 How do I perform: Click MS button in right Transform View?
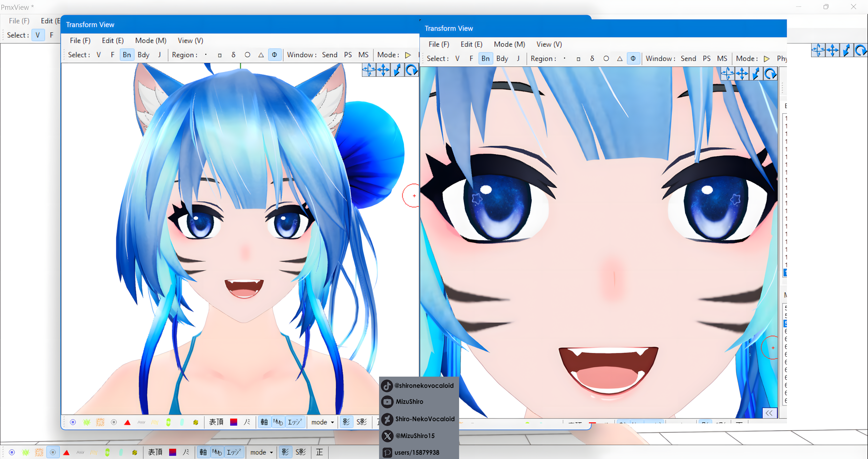pyautogui.click(x=722, y=59)
